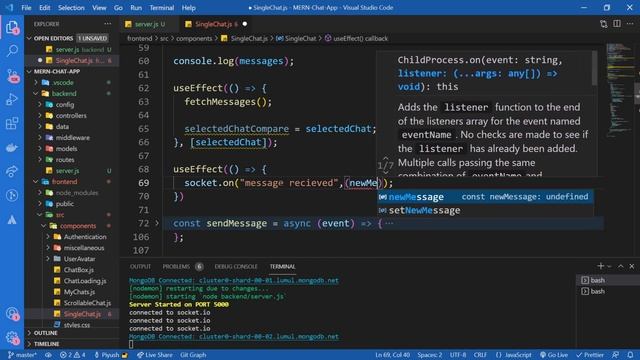Maximize the terminal panel size
Screen dimensions: 640x360
click(620, 266)
